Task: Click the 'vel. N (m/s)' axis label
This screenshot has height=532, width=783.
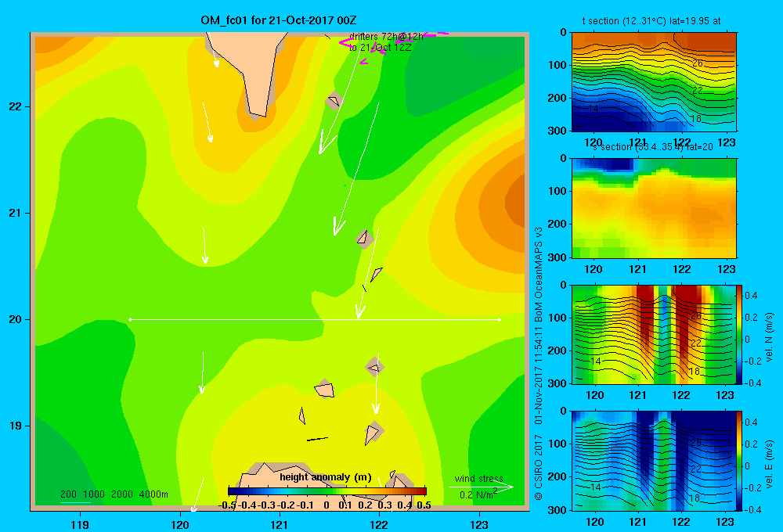Action: pyautogui.click(x=769, y=337)
